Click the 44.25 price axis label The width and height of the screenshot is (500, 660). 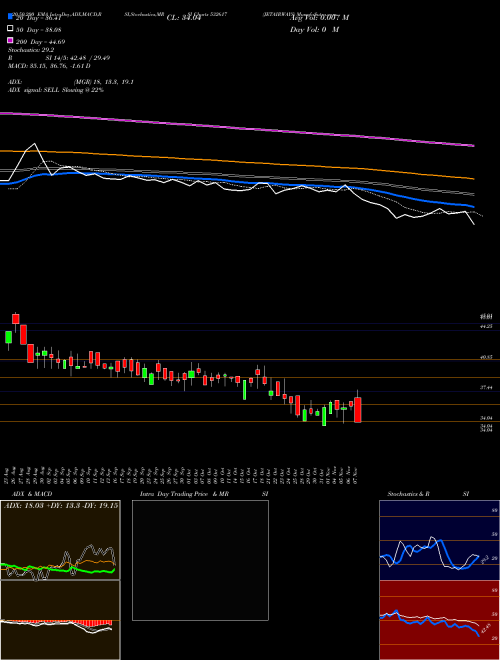(x=487, y=326)
